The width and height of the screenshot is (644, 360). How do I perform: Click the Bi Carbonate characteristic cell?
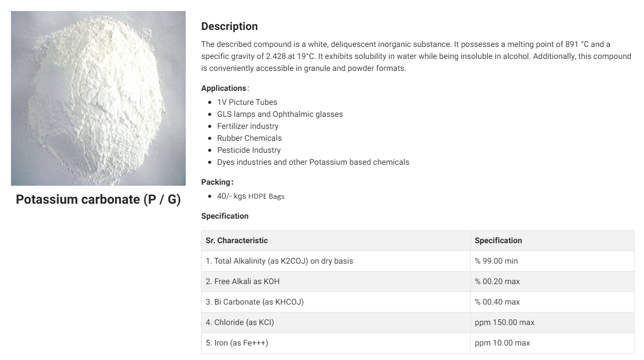[336, 302]
